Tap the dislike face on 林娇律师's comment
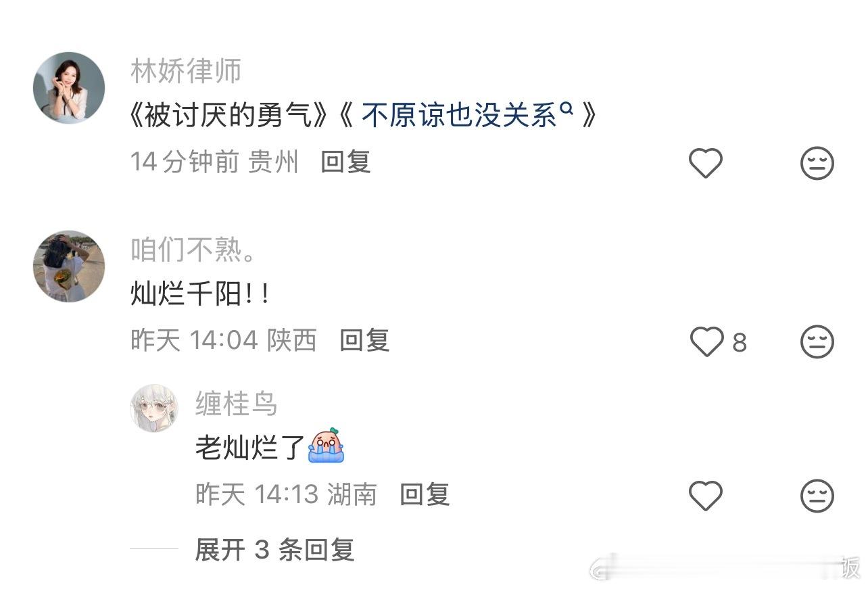The width and height of the screenshot is (868, 589). pos(817,164)
